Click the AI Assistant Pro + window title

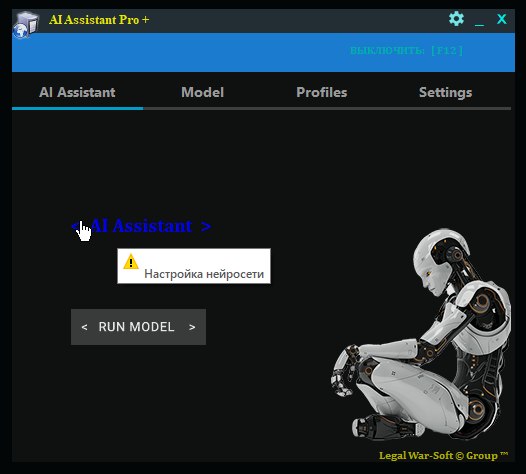pos(99,20)
